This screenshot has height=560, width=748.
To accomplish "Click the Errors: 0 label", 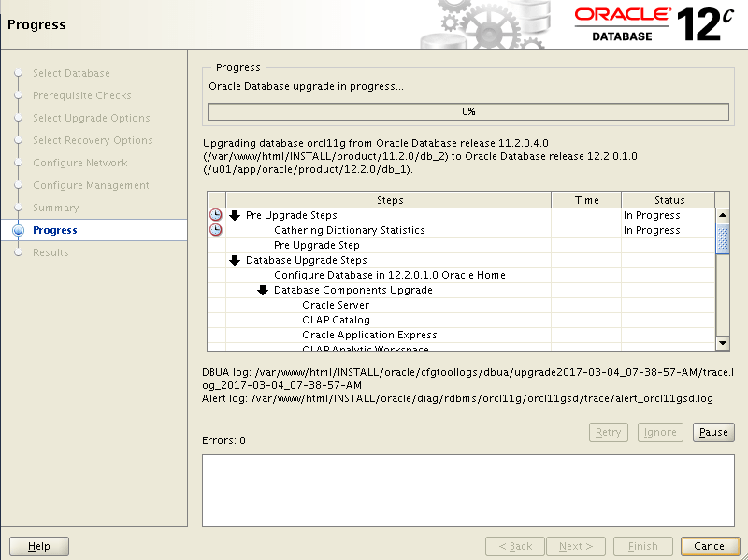I will 223,440.
